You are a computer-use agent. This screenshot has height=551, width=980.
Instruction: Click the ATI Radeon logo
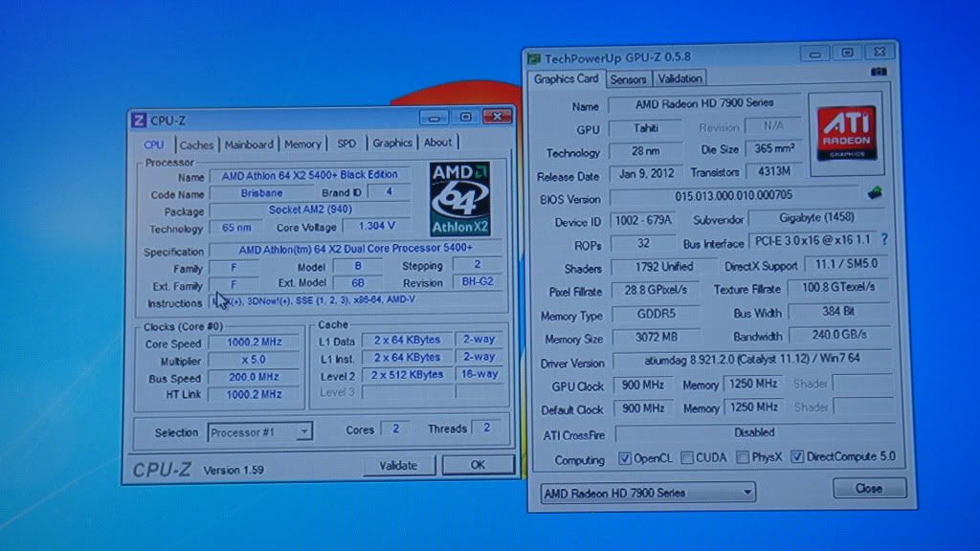[x=845, y=133]
